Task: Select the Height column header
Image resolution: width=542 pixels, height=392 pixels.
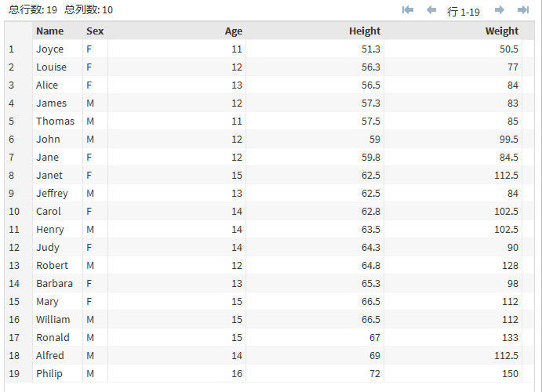Action: 364,31
